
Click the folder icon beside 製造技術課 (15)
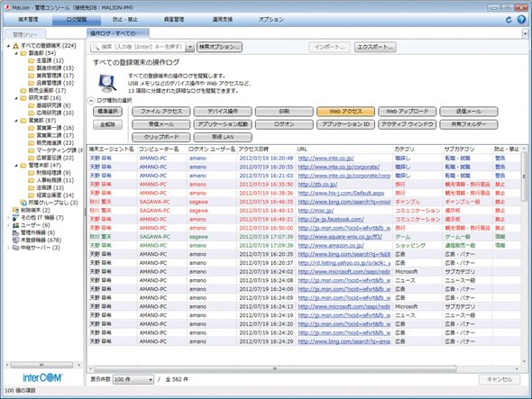32,68
